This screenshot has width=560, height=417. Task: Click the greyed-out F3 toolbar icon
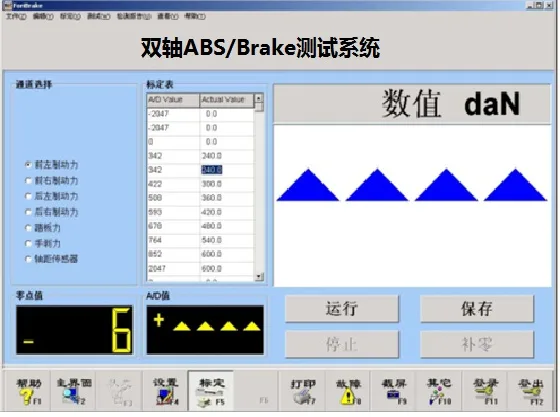click(x=120, y=392)
